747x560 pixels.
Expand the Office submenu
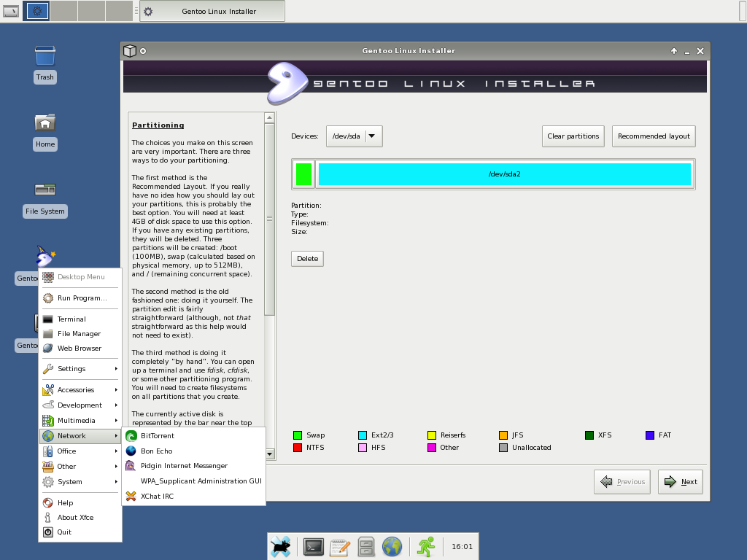click(x=80, y=451)
